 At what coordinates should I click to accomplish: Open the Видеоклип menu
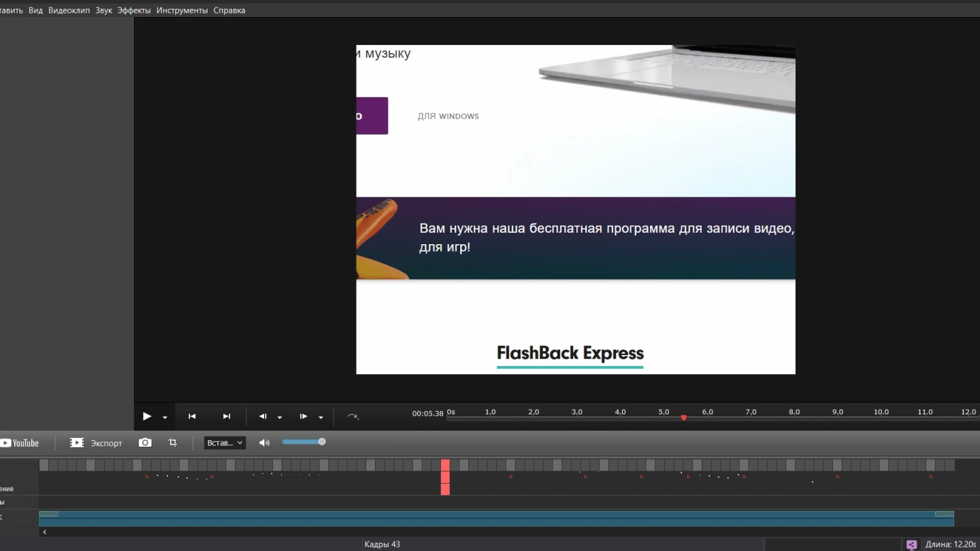[69, 10]
